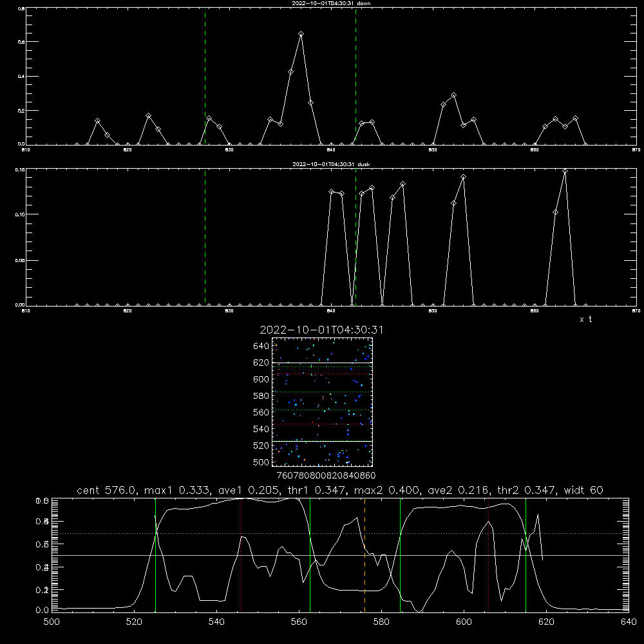The image size is (644, 644).
Task: Click the '540' y-axis label of scatter image
Action: tap(261, 429)
